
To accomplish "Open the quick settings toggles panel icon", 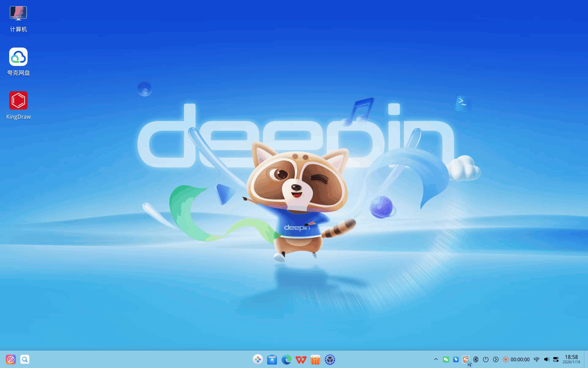I will pyautogui.click(x=556, y=359).
